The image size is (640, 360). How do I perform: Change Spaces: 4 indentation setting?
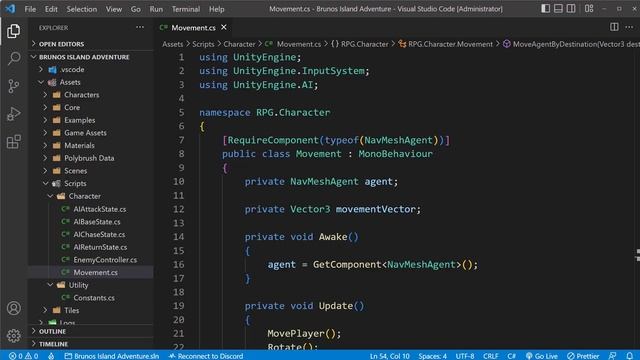pos(433,356)
